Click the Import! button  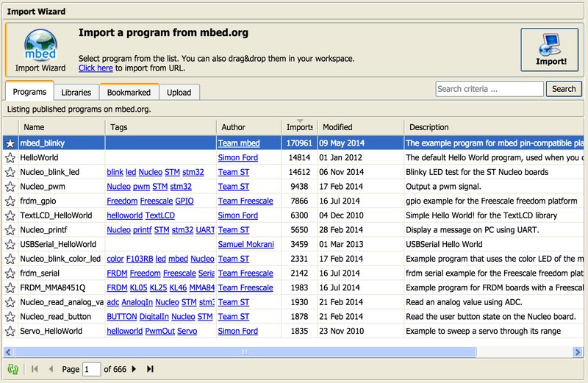tap(549, 49)
